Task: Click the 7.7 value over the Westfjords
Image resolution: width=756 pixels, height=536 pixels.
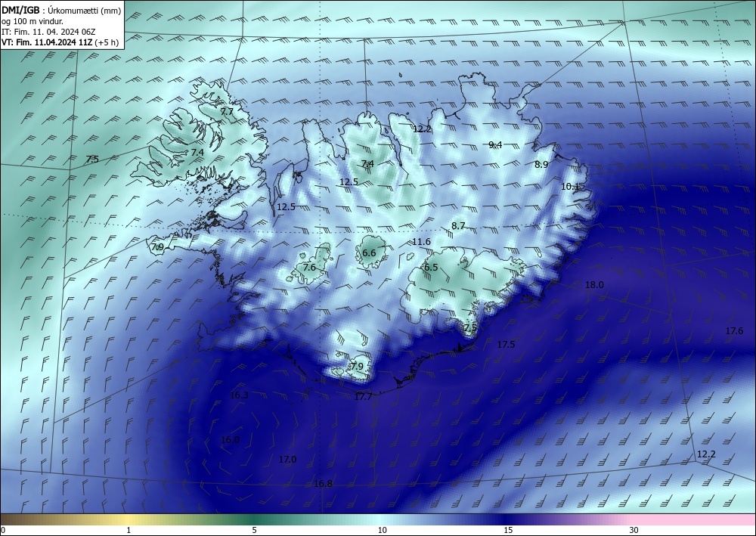Action: (227, 111)
